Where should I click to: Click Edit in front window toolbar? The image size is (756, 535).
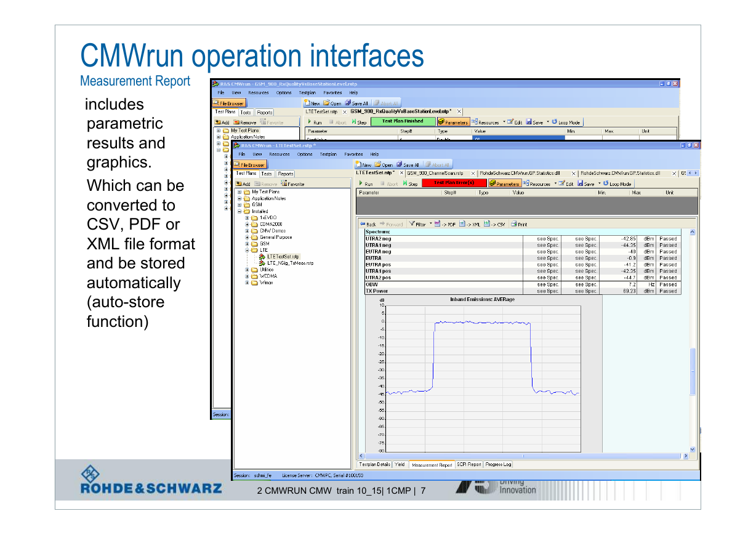click(x=566, y=183)
